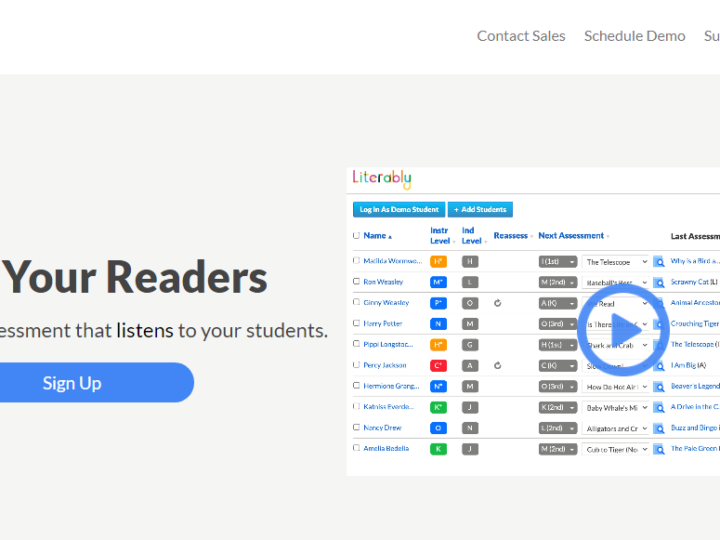This screenshot has width=720, height=540.
Task: Sort by the Instr Level column header
Action: point(442,236)
